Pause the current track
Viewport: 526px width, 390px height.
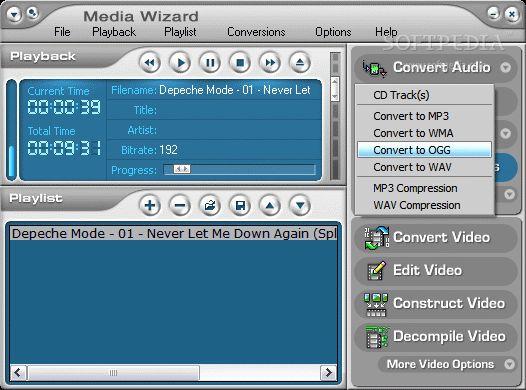coord(210,63)
